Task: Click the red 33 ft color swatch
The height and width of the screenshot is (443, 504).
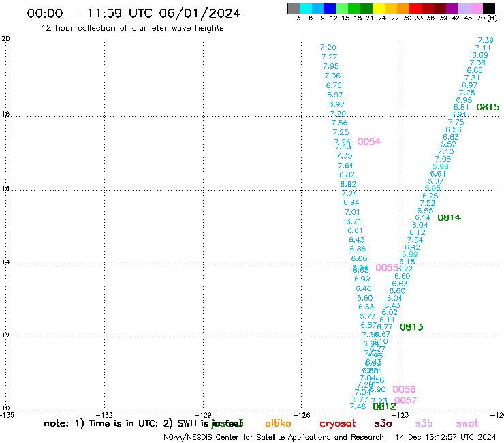Action: pos(415,8)
